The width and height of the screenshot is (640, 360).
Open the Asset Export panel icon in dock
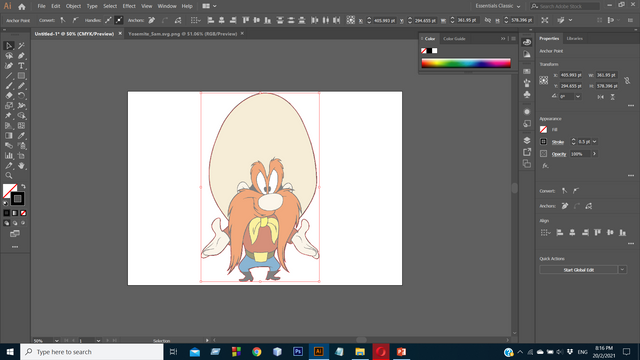click(x=527, y=152)
